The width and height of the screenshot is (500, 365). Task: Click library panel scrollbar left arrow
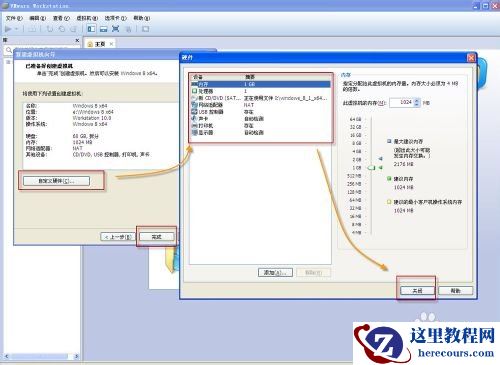(x=6, y=356)
